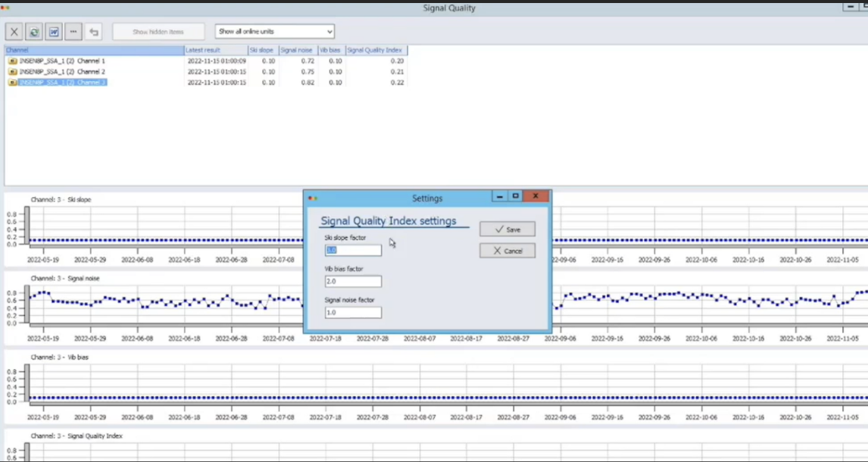Click the Word export toolbar icon

(x=54, y=32)
